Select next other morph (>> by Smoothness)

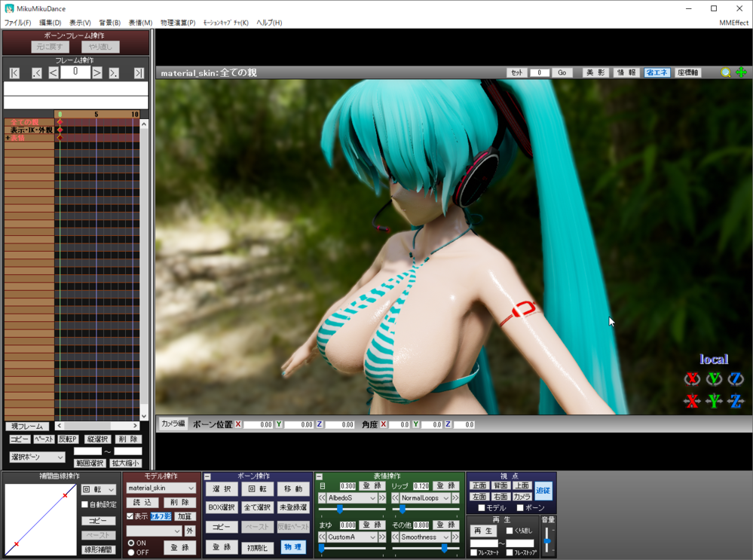coord(455,537)
